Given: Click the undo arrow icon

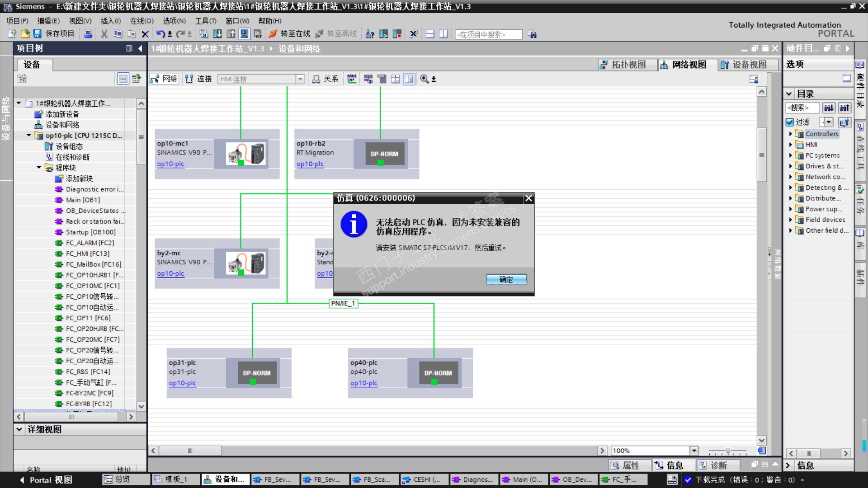Looking at the screenshot, I should [160, 34].
